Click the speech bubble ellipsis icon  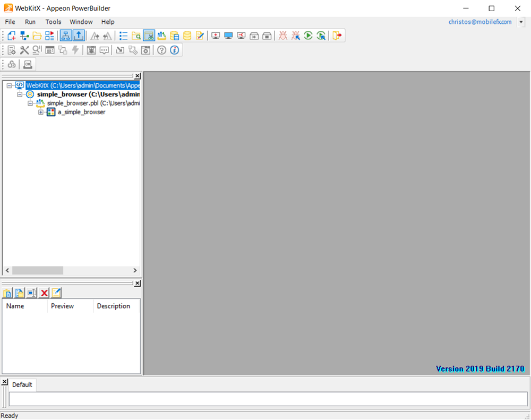click(x=104, y=50)
